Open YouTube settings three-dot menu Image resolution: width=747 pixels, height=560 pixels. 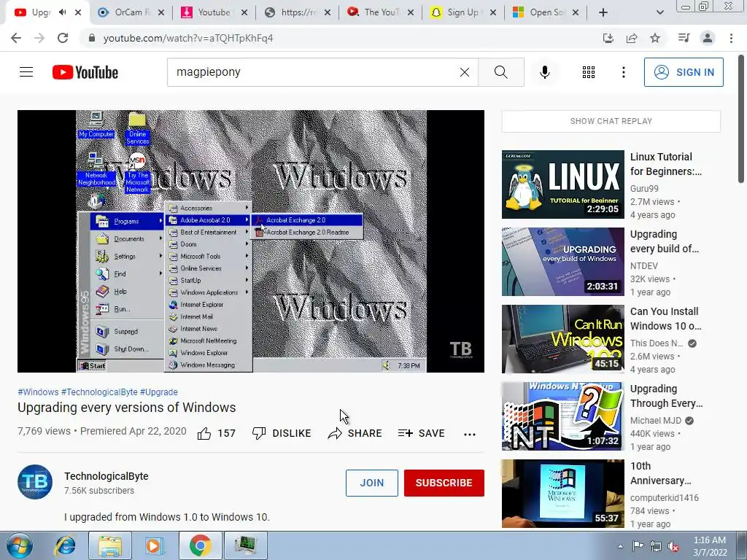tap(624, 72)
